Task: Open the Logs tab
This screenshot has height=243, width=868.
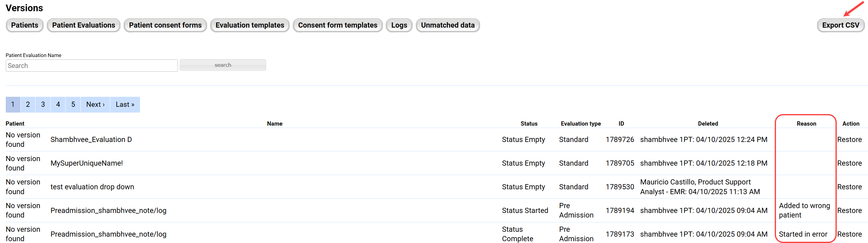Action: 399,25
